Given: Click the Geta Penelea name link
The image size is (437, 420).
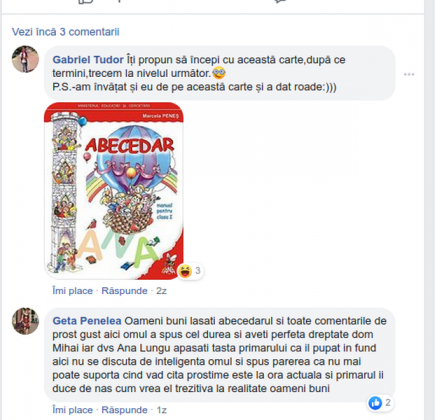Looking at the screenshot, I should 87,321.
